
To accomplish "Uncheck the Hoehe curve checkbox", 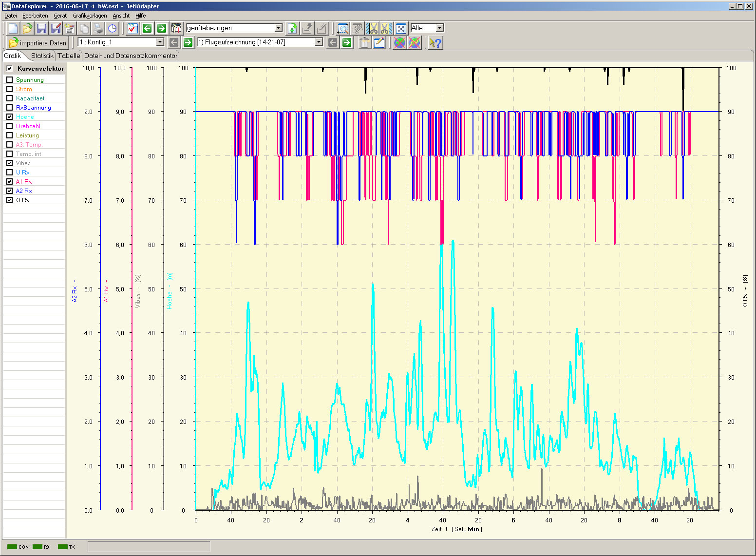I will point(9,117).
